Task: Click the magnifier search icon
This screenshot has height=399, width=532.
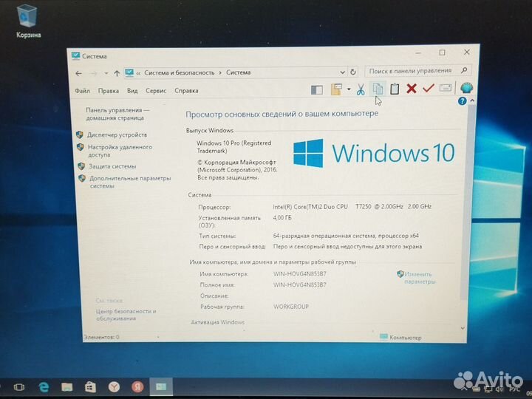Action: pos(464,70)
